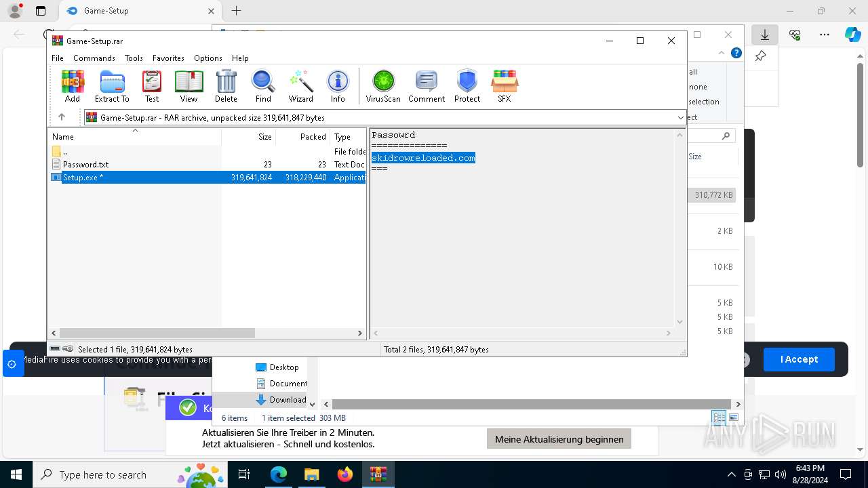Show hidden system tray icons

(731, 474)
